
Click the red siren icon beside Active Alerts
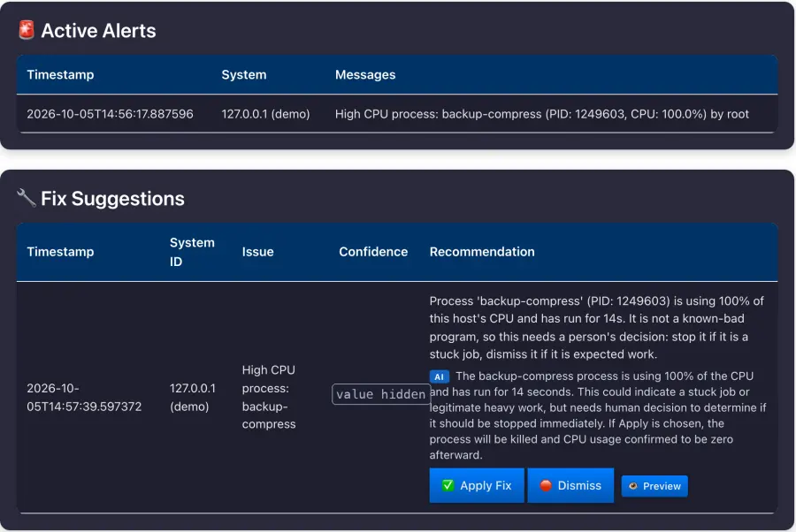pos(27,30)
